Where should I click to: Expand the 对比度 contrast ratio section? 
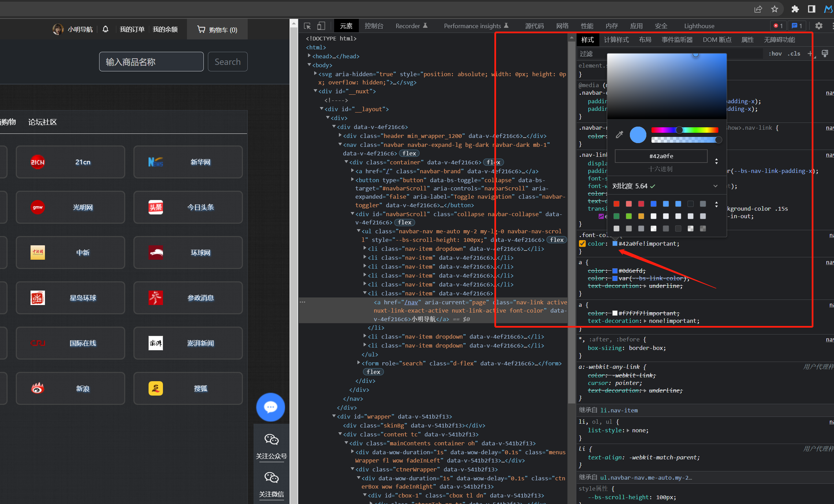715,186
